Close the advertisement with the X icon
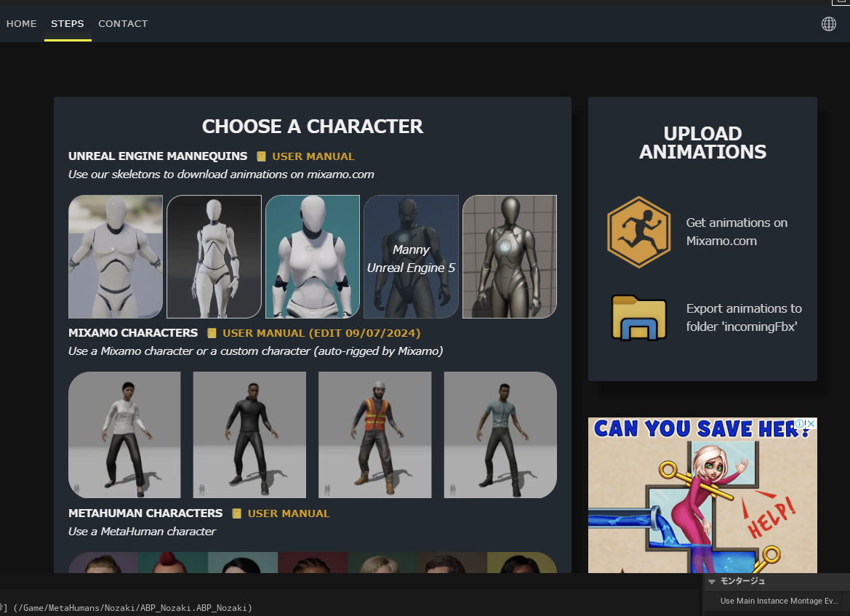This screenshot has height=616, width=850. coord(811,423)
